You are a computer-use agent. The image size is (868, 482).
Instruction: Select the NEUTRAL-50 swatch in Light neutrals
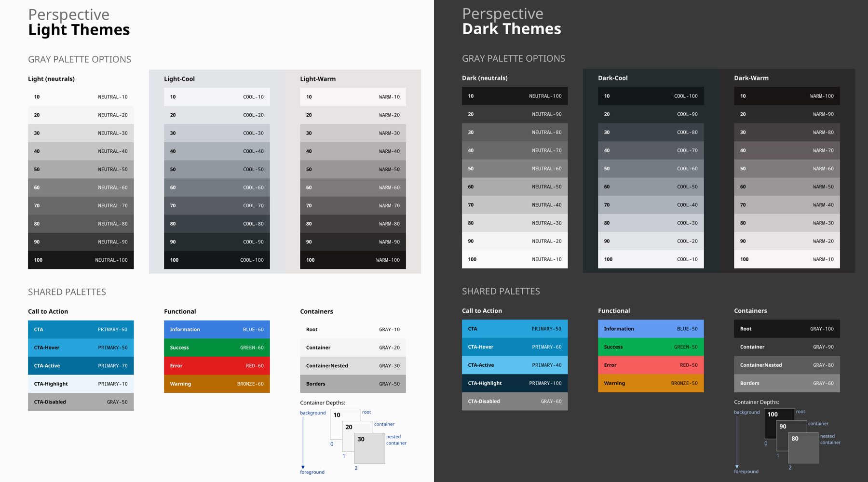tap(81, 169)
